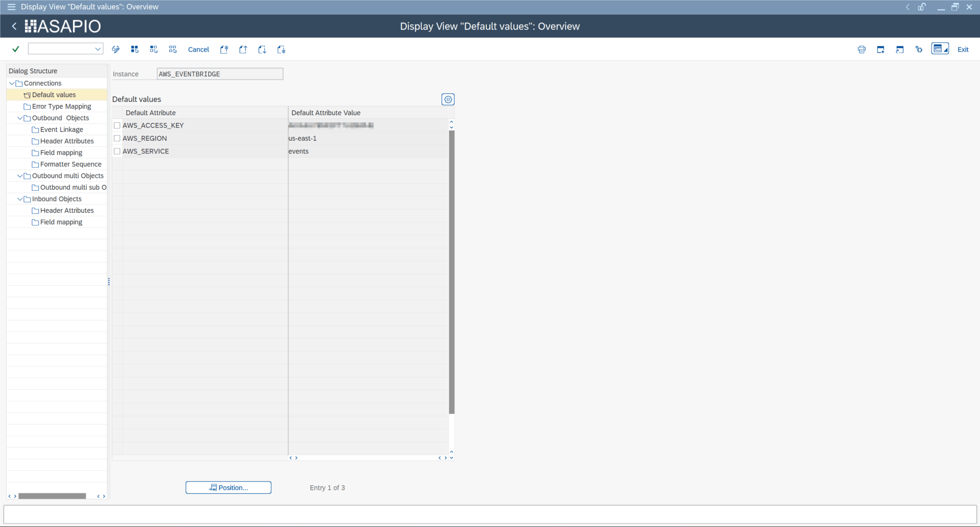Viewport: 980px width, 527px height.
Task: Click the table vertical scrollbar
Action: tap(452, 272)
